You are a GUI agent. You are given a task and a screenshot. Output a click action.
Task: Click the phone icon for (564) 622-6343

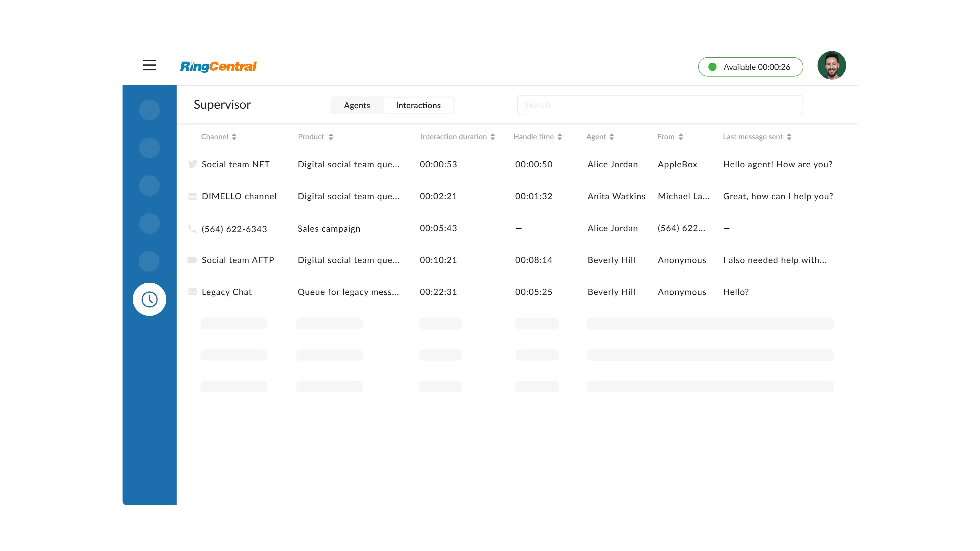tap(192, 229)
